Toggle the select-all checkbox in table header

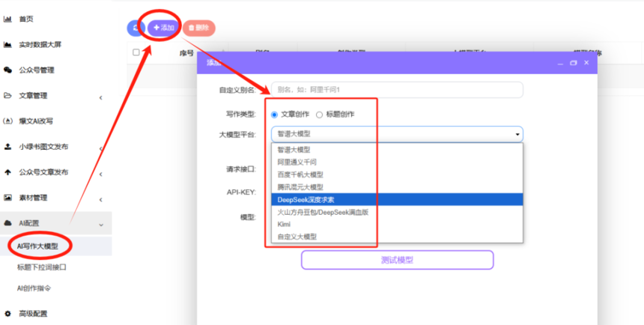click(136, 52)
